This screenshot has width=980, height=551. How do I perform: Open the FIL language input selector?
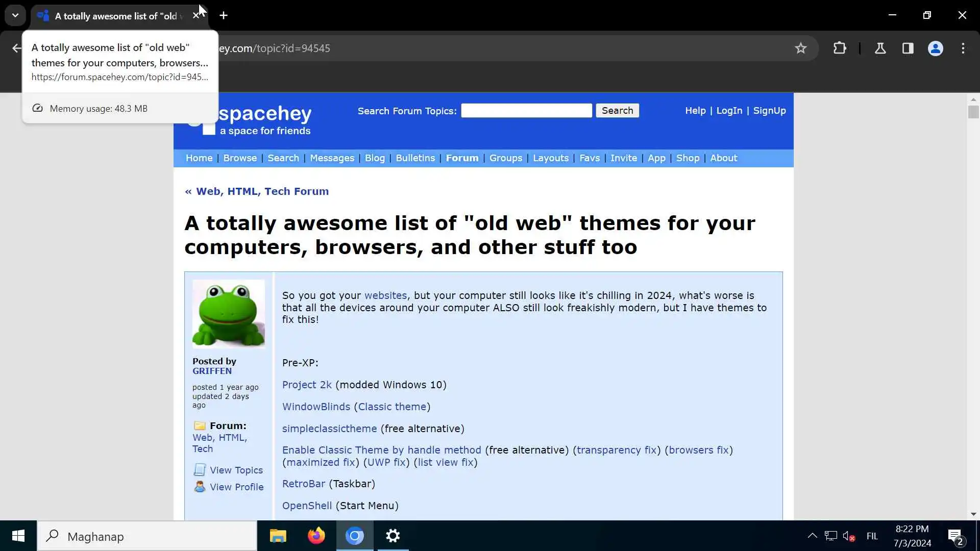(x=872, y=536)
